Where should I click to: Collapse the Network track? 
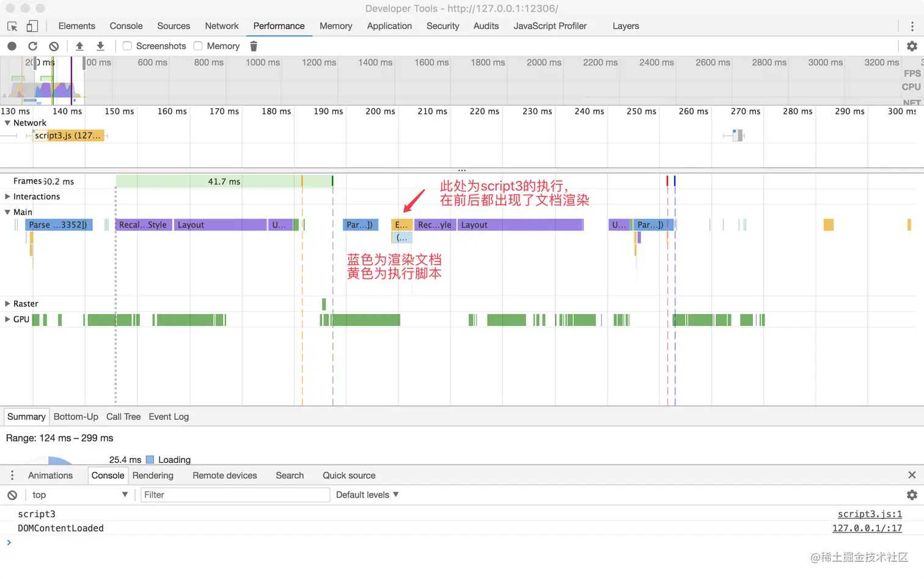coord(7,123)
